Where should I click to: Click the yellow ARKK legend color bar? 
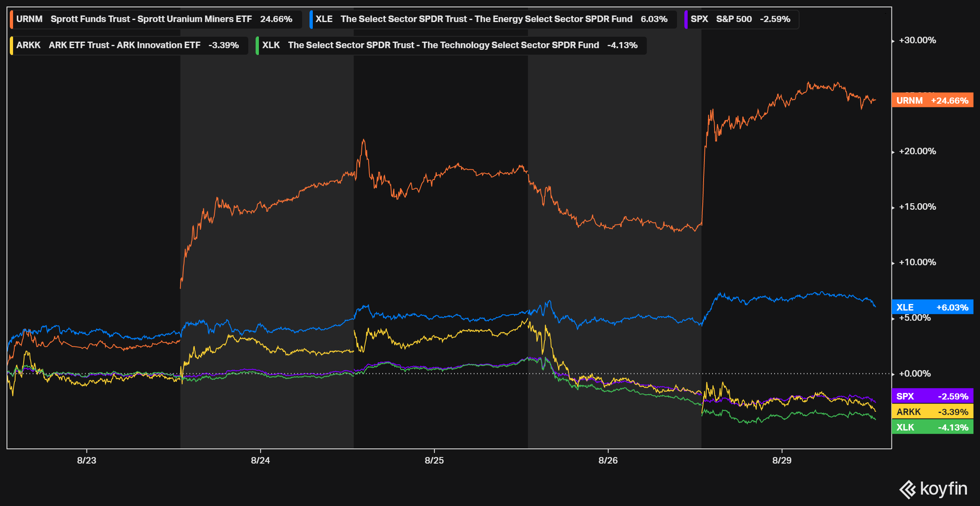[11, 45]
